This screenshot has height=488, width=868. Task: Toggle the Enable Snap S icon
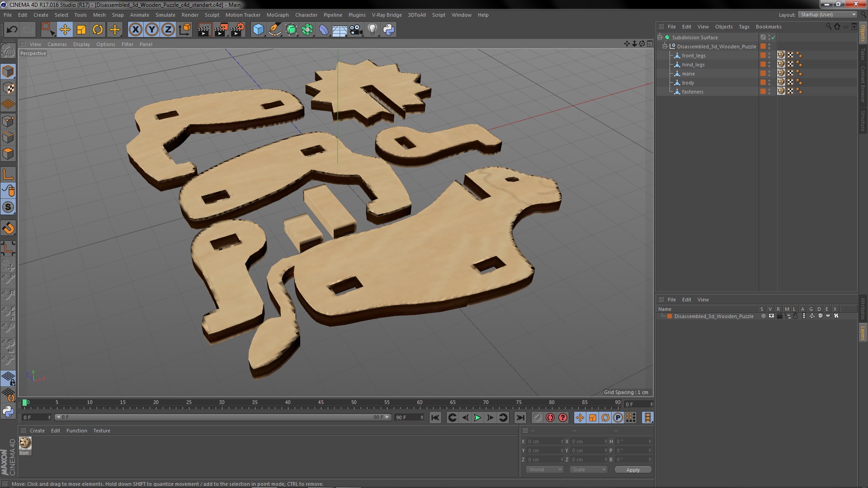(8, 207)
